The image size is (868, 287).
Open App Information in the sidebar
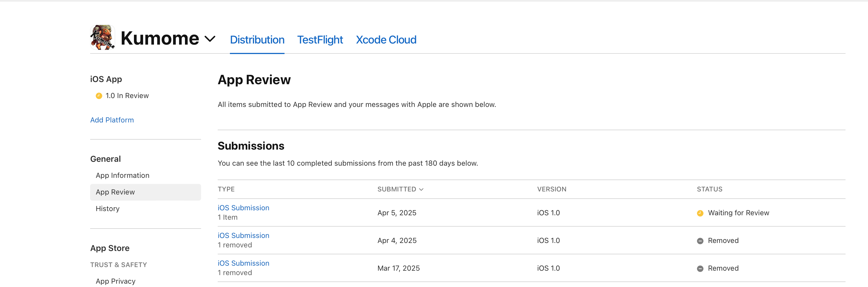pyautogui.click(x=122, y=175)
